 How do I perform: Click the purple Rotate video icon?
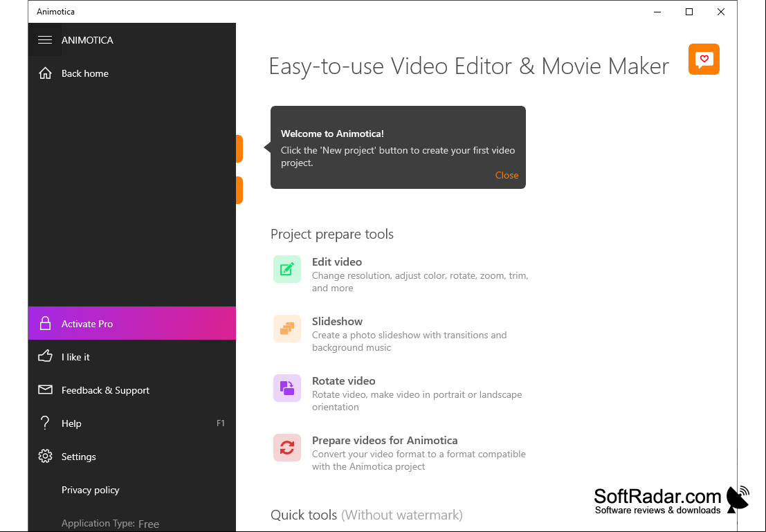[x=286, y=388]
